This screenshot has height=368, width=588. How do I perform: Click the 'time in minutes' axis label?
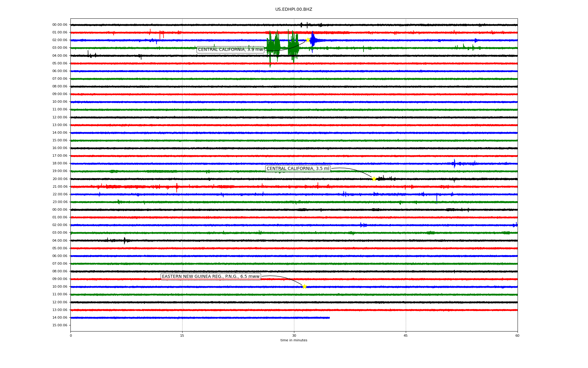point(294,340)
